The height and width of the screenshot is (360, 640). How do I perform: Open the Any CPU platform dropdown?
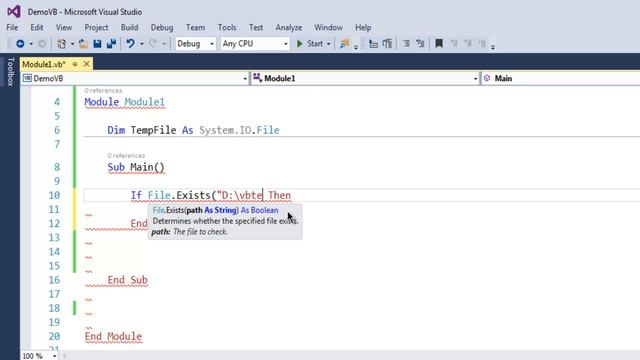(x=255, y=43)
